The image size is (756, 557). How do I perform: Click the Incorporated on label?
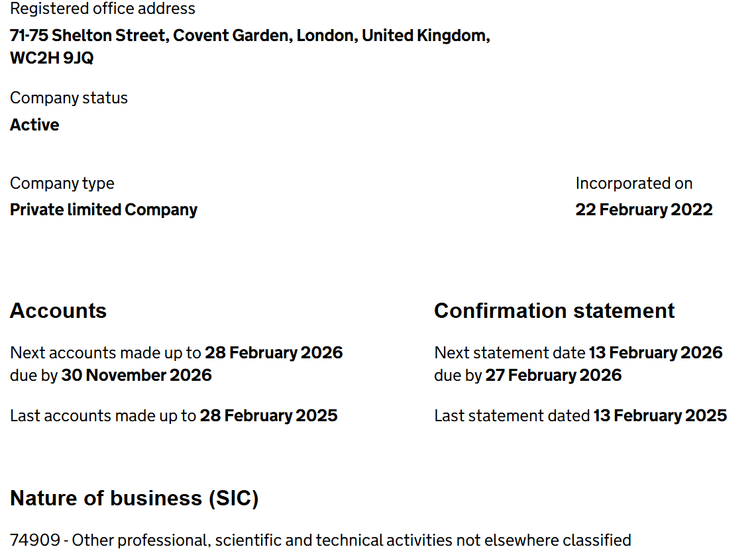tap(634, 183)
